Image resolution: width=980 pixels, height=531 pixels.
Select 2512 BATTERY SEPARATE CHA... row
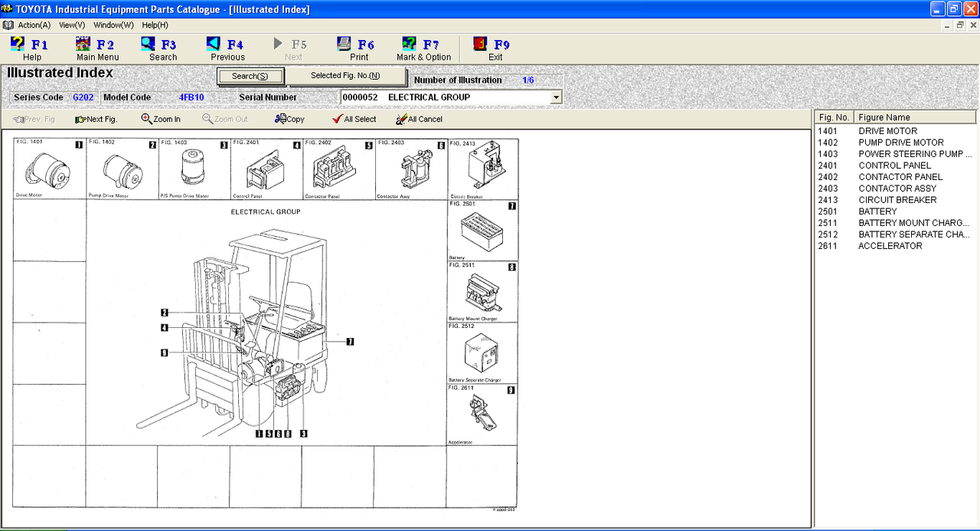(x=896, y=234)
